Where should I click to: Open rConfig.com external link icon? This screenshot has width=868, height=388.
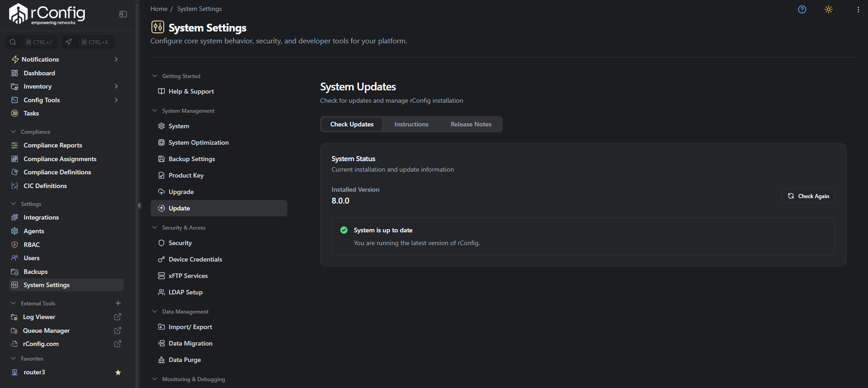(x=118, y=344)
